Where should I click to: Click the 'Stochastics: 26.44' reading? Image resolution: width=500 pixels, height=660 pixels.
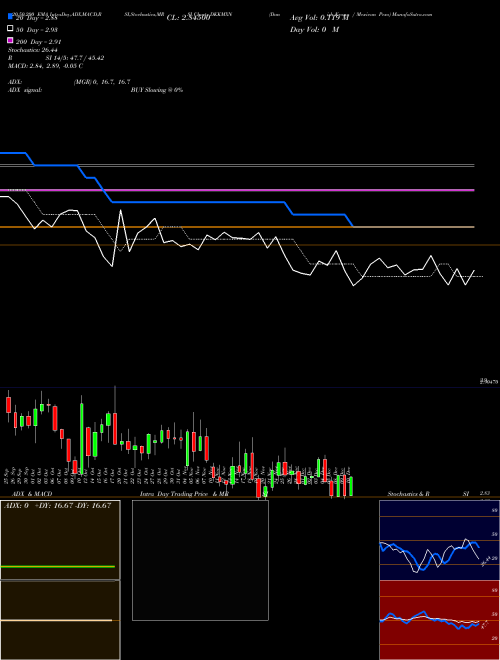(x=32, y=50)
